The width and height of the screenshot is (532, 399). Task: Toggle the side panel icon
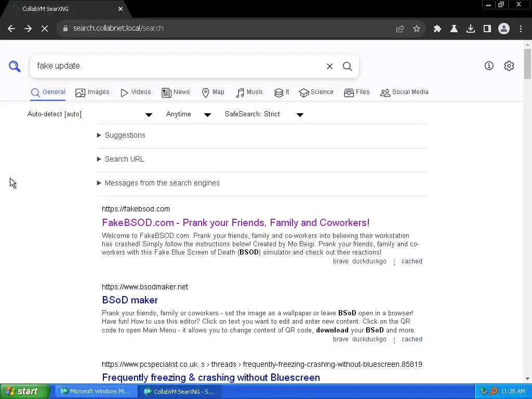(x=487, y=29)
